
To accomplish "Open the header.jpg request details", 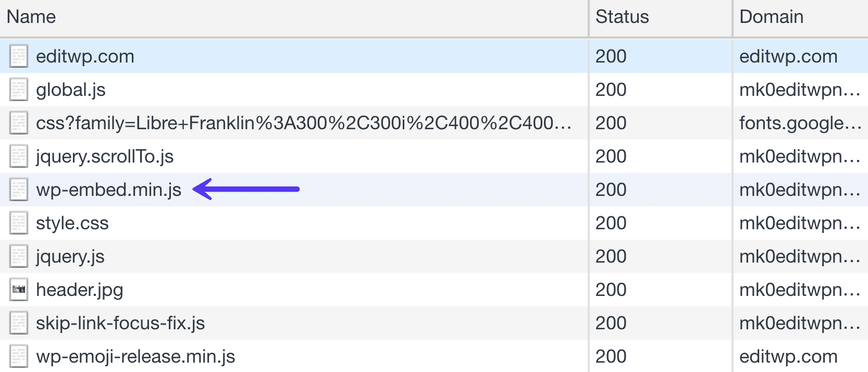I will point(79,290).
